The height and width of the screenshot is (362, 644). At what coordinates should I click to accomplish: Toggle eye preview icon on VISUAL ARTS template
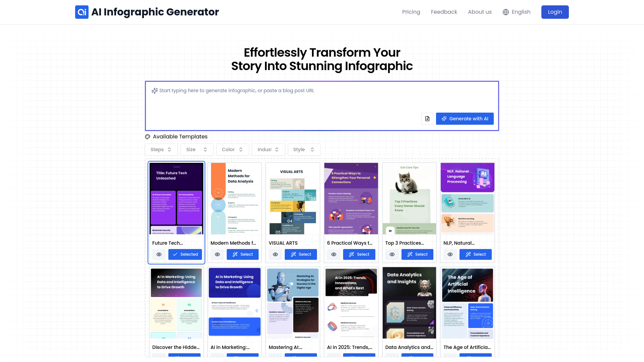coord(275,254)
